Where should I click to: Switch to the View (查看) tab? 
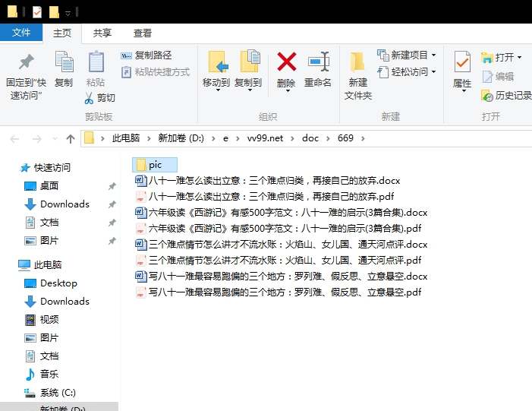(143, 33)
